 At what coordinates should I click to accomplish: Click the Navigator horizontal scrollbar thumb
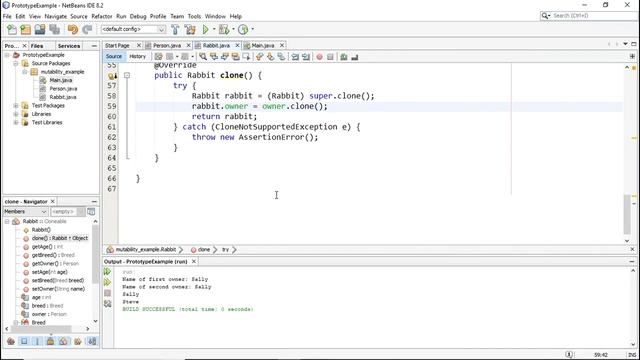[x=41, y=329]
